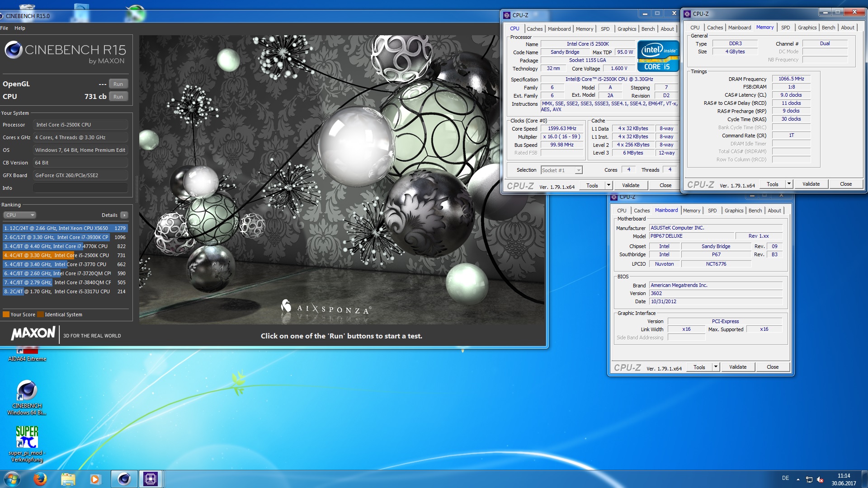The height and width of the screenshot is (488, 868).
Task: Open the Cinebench File menu
Action: click(x=4, y=28)
